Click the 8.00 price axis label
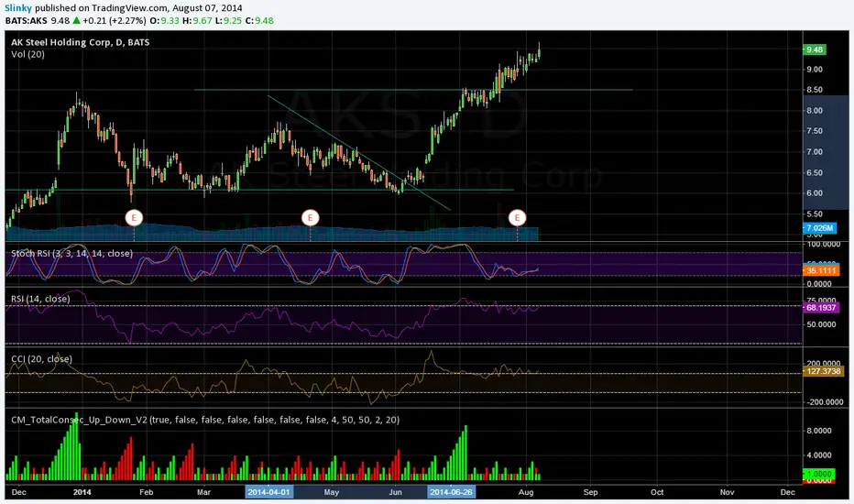Viewport: 854px width, 504px height. pos(815,111)
